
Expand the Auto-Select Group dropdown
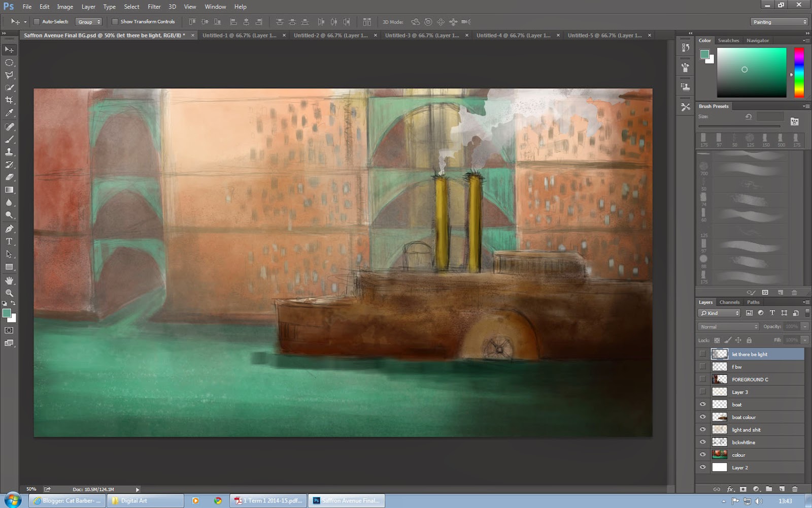point(89,22)
